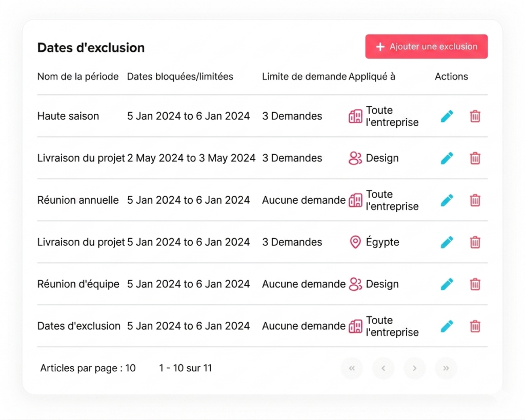The image size is (525, 420).
Task: Click 'Design' in the Réunion d'équipe row
Action: point(382,284)
